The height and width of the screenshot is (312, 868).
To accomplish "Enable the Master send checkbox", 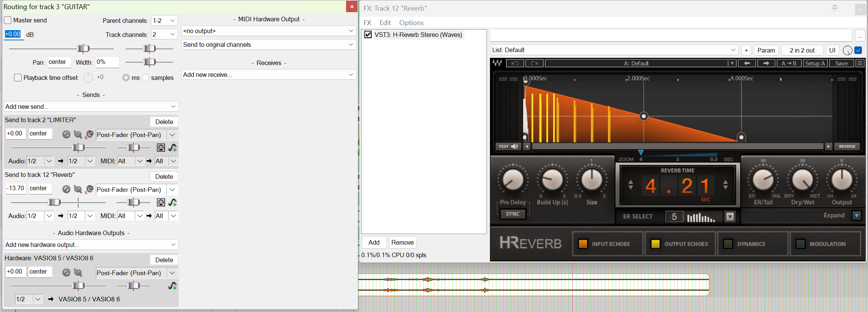I will pos(8,20).
